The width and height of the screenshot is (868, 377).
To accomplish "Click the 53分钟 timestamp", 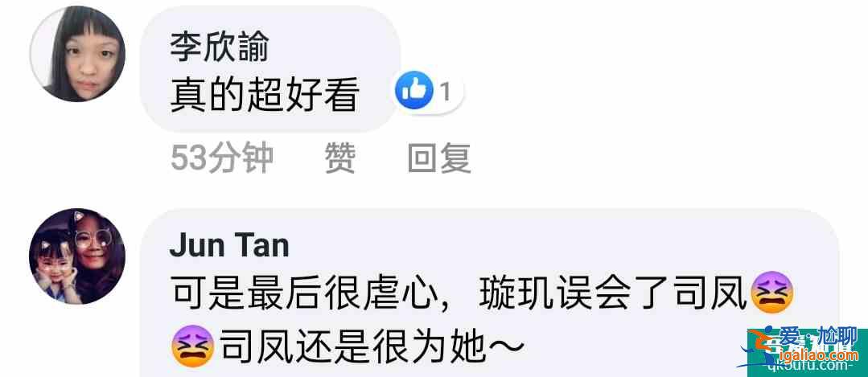I will [x=221, y=158].
